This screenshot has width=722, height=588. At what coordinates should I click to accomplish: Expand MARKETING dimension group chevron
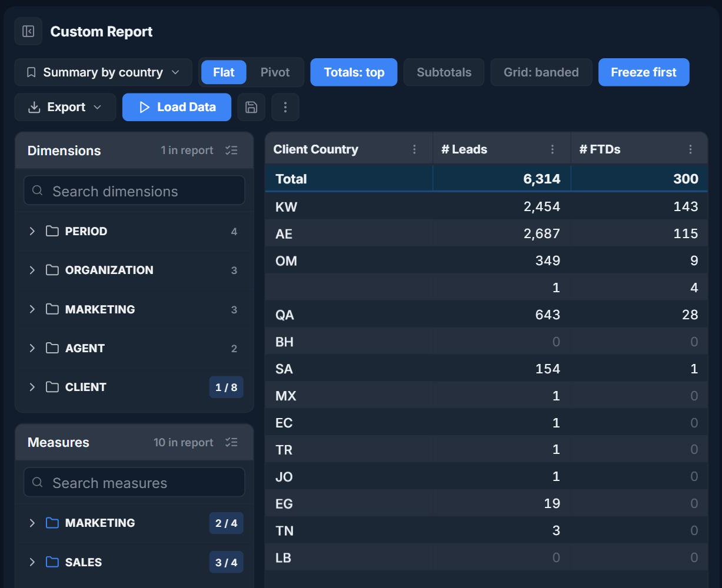pos(32,309)
